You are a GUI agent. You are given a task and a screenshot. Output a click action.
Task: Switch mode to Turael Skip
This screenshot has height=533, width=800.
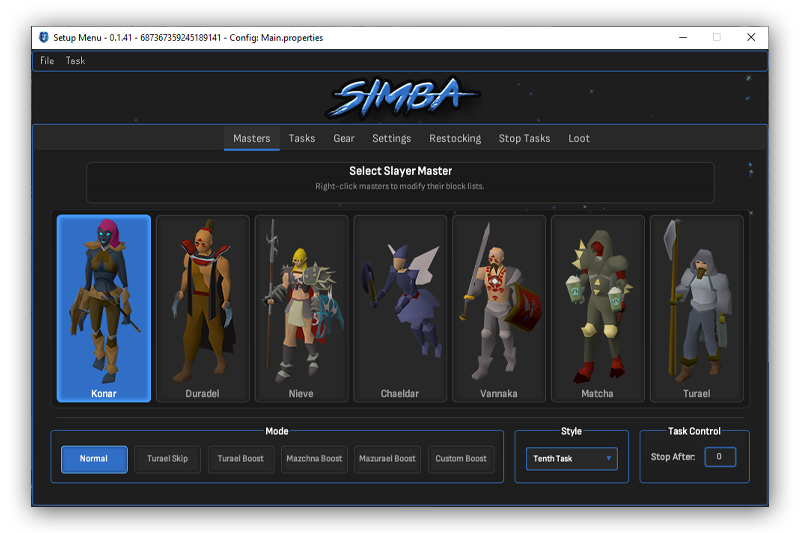click(167, 459)
